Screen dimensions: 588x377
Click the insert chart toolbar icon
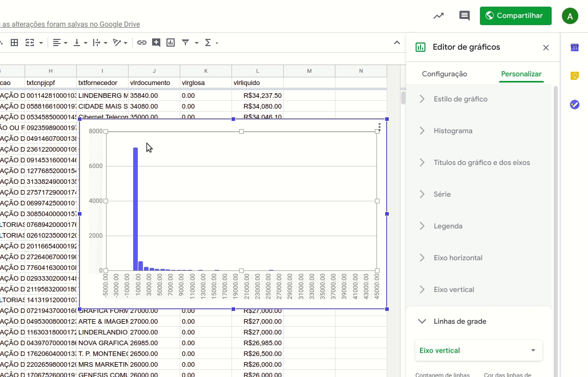pyautogui.click(x=171, y=43)
